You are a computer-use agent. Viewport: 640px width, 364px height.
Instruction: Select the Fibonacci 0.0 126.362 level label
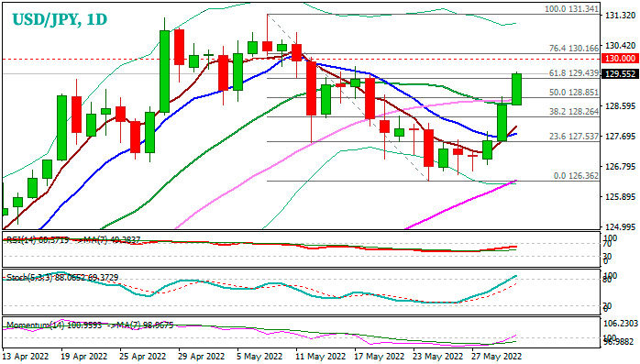[x=576, y=176]
